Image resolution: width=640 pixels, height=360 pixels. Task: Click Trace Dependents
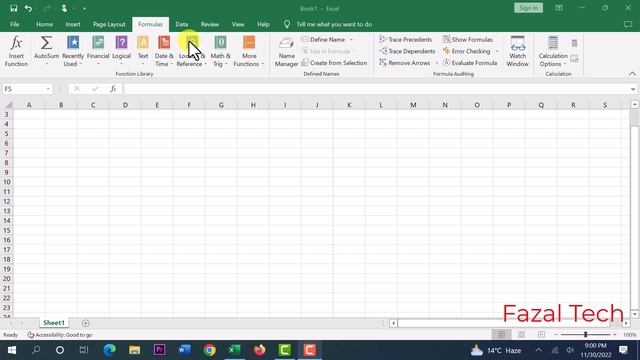[407, 51]
